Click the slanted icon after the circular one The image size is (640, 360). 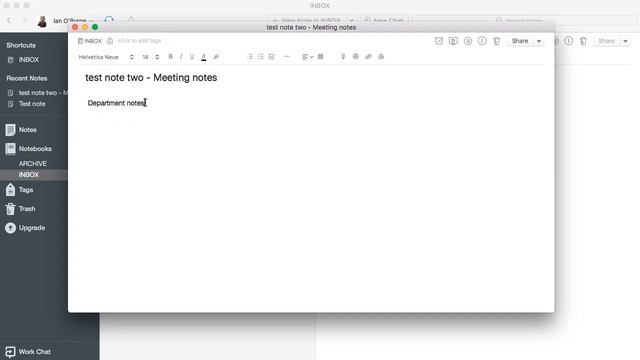click(x=368, y=57)
